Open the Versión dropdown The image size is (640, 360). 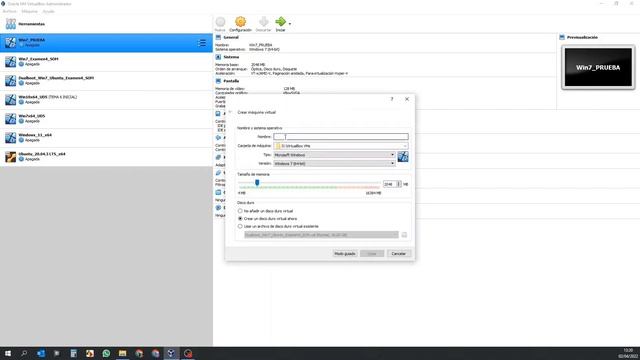click(334, 163)
